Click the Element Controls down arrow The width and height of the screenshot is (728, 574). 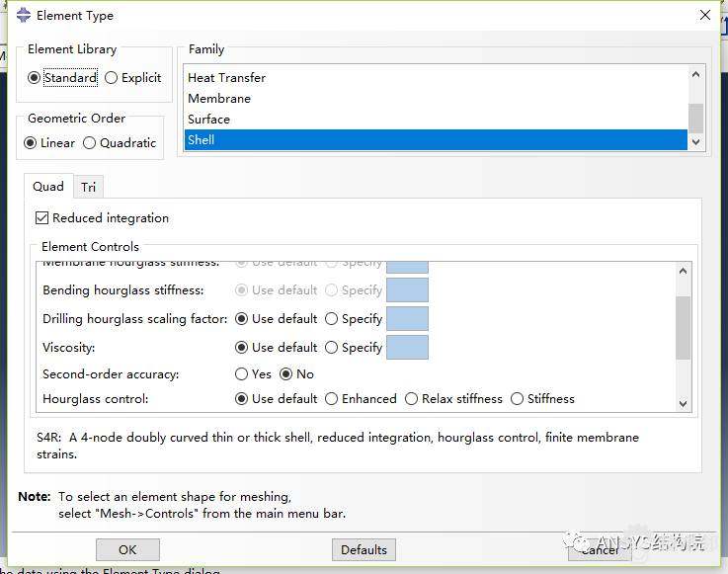(683, 404)
